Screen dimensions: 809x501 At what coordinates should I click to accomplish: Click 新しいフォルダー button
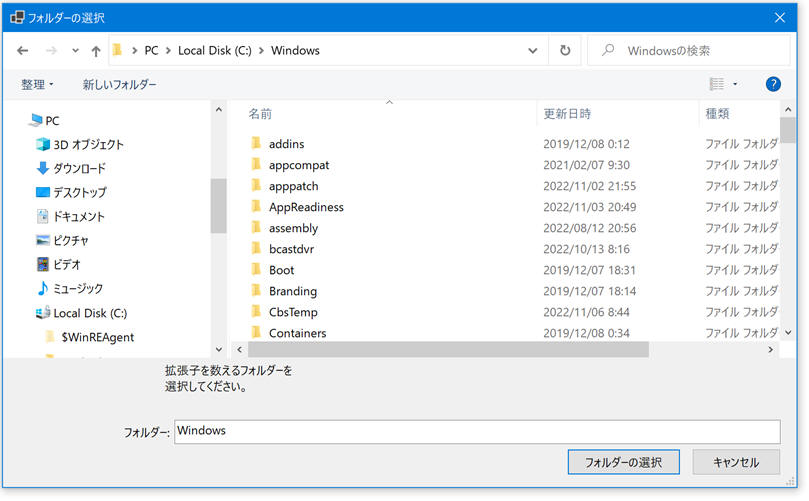tap(120, 85)
